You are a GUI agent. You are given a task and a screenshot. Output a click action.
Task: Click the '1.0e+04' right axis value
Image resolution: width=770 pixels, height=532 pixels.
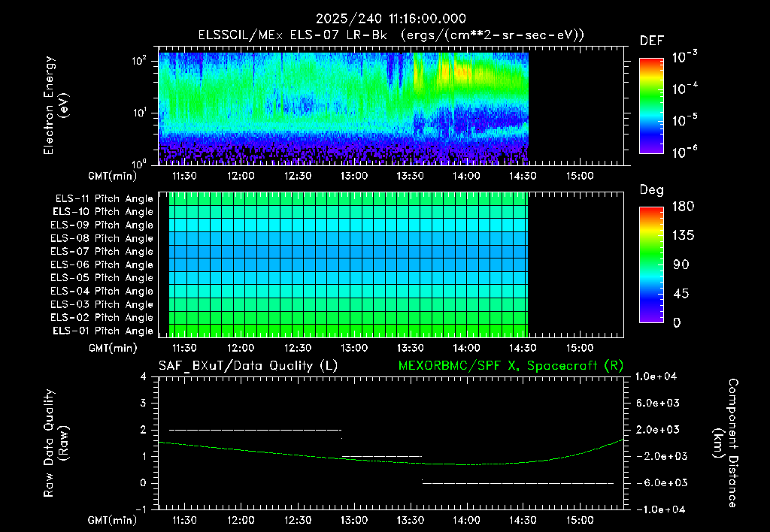[656, 377]
